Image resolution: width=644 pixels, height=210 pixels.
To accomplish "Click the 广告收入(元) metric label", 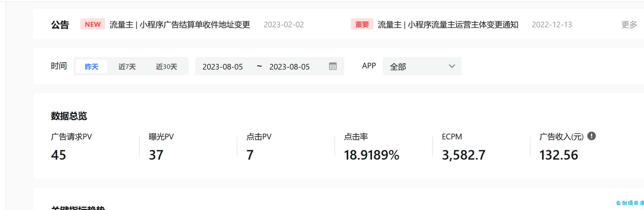I will coord(561,137).
